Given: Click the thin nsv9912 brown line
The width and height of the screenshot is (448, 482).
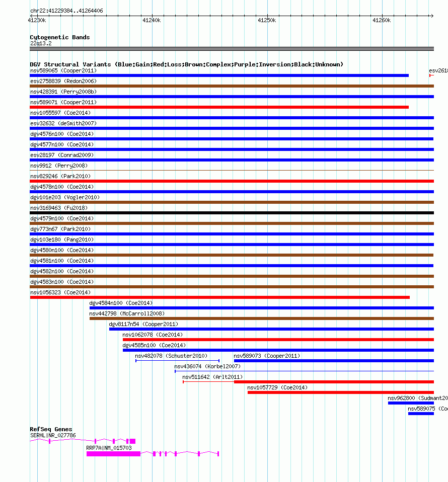Looking at the screenshot, I should [x=232, y=170].
